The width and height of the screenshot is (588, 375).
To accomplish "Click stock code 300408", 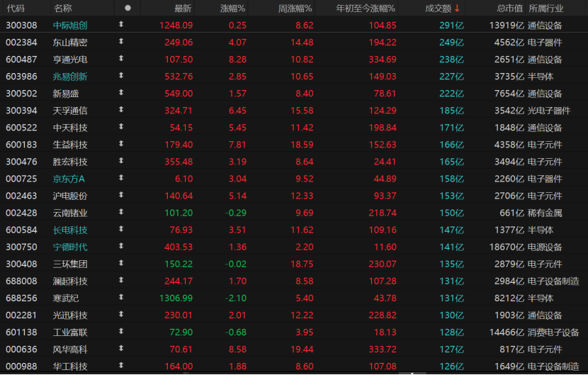I will (21, 264).
